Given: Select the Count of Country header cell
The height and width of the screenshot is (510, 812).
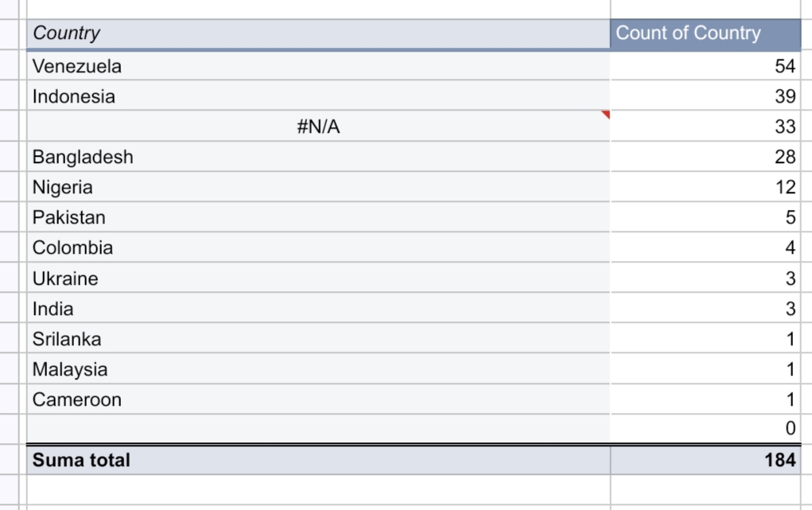Looking at the screenshot, I should [706, 34].
